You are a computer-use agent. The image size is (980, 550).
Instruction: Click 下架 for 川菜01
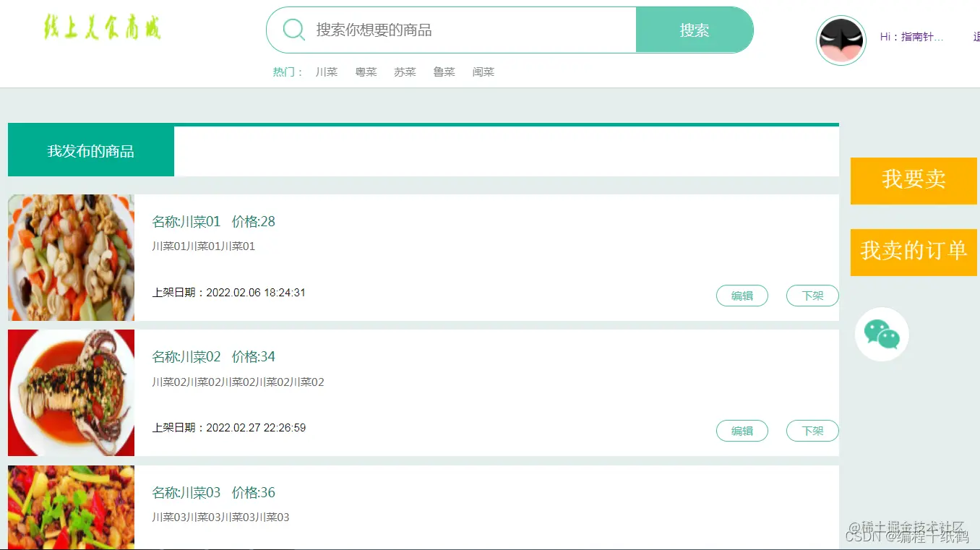[x=813, y=296]
